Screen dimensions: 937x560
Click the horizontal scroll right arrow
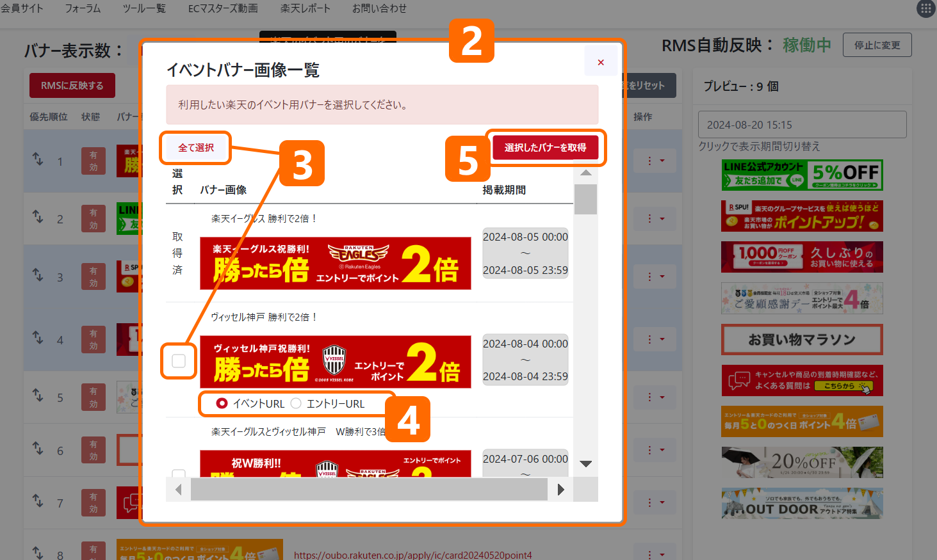(x=561, y=490)
